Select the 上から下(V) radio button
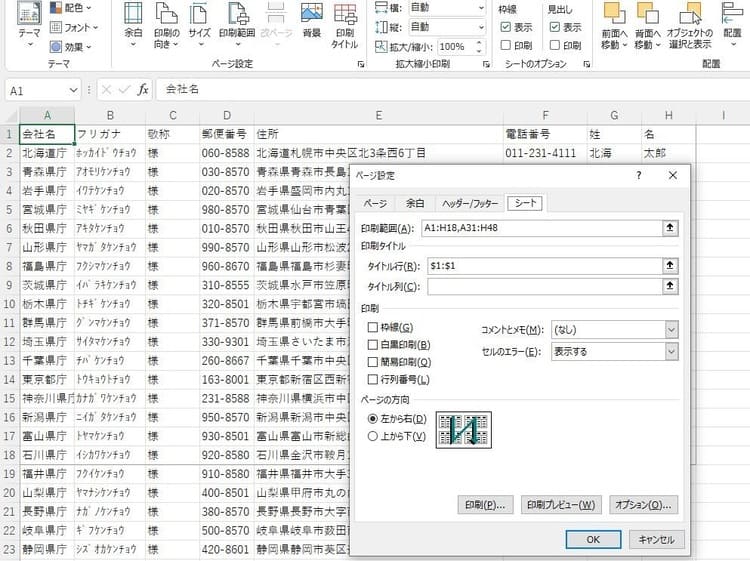 point(373,436)
